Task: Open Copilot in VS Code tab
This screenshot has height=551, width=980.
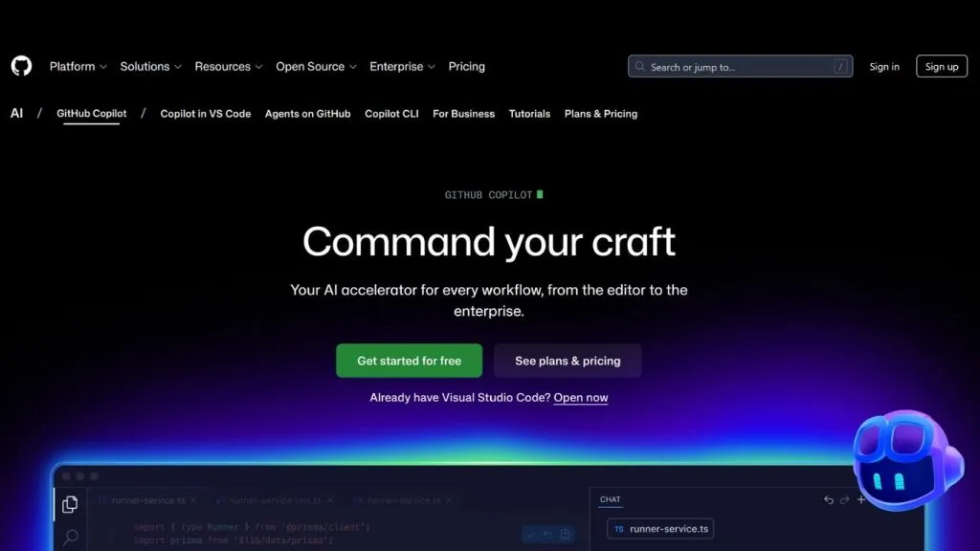Action: pyautogui.click(x=205, y=114)
